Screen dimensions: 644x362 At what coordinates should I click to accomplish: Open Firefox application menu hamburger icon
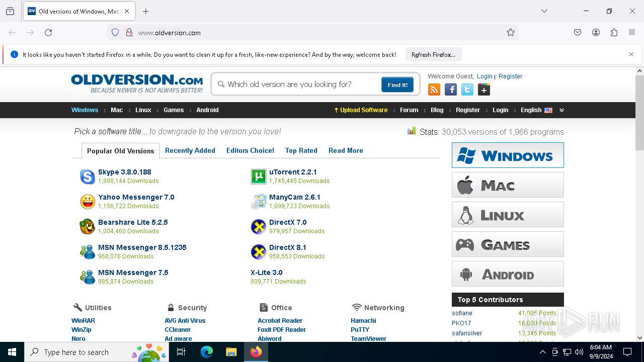click(632, 33)
